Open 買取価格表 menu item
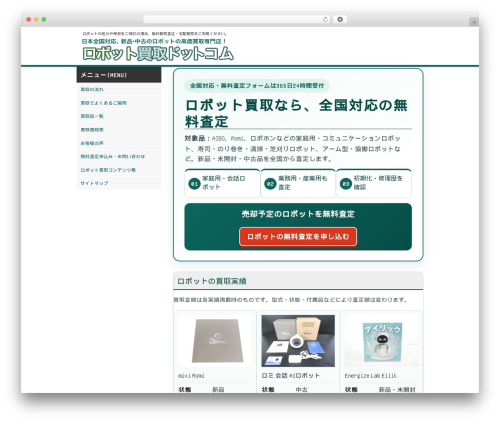The height and width of the screenshot is (423, 500). coord(119,130)
